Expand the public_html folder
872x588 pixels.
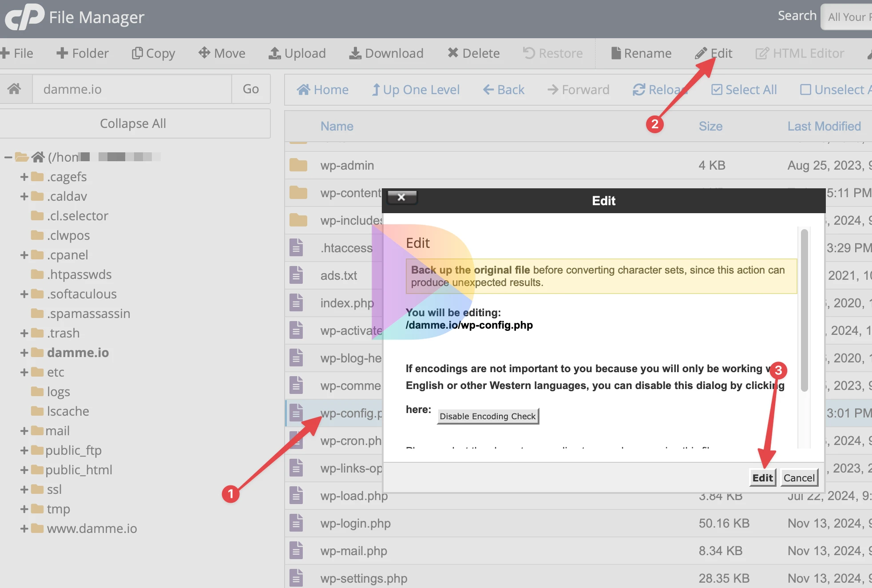tap(24, 470)
